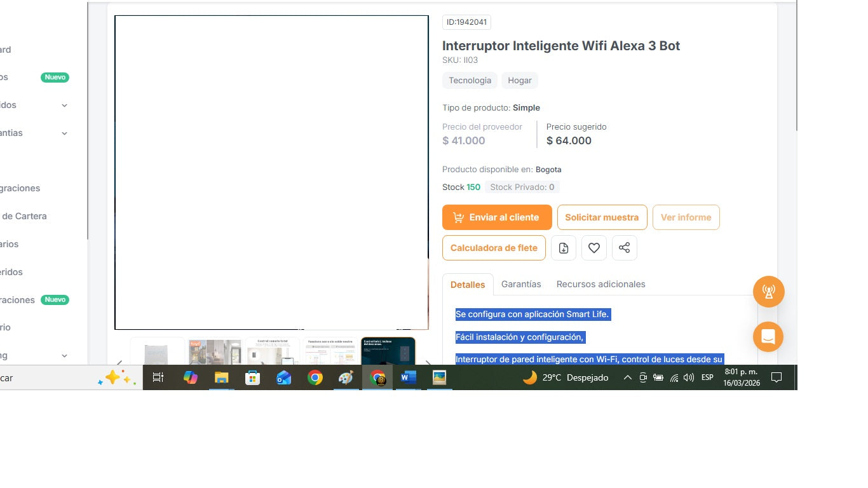Open the orange chat support bubble

(768, 336)
